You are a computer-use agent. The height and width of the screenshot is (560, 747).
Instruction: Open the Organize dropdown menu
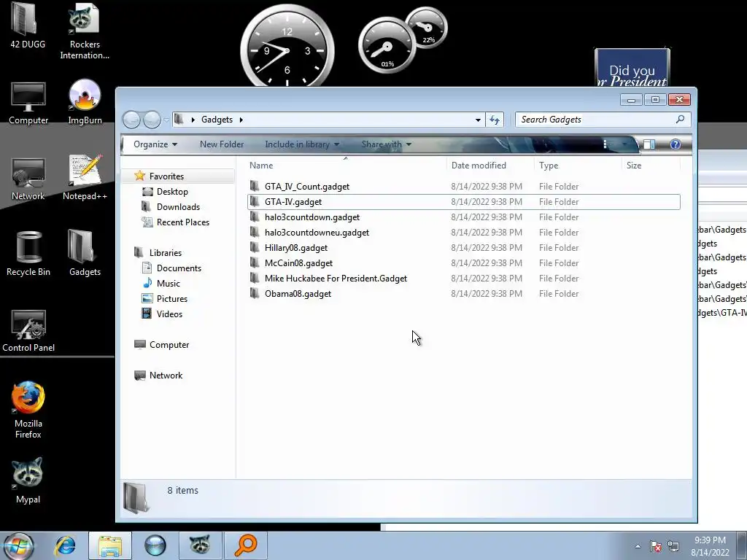pos(155,144)
